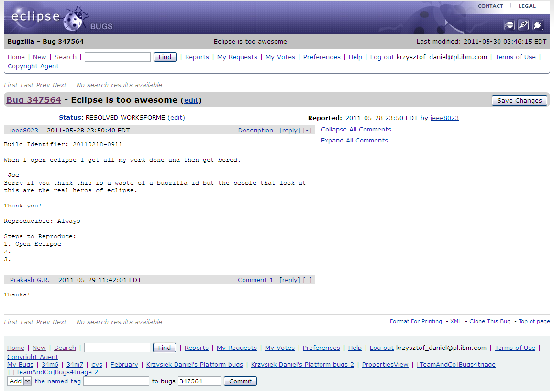Collapse the description with its [-] toggle
This screenshot has width=554, height=392.
pos(308,131)
